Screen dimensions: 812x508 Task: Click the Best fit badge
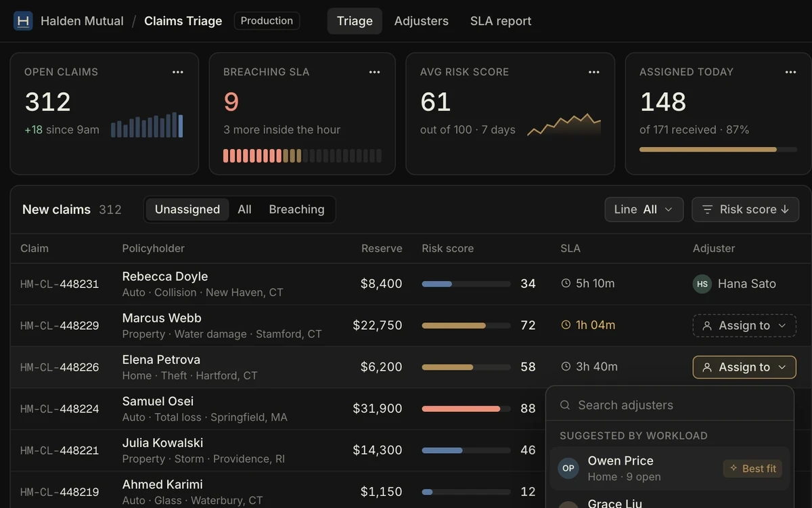[752, 468]
